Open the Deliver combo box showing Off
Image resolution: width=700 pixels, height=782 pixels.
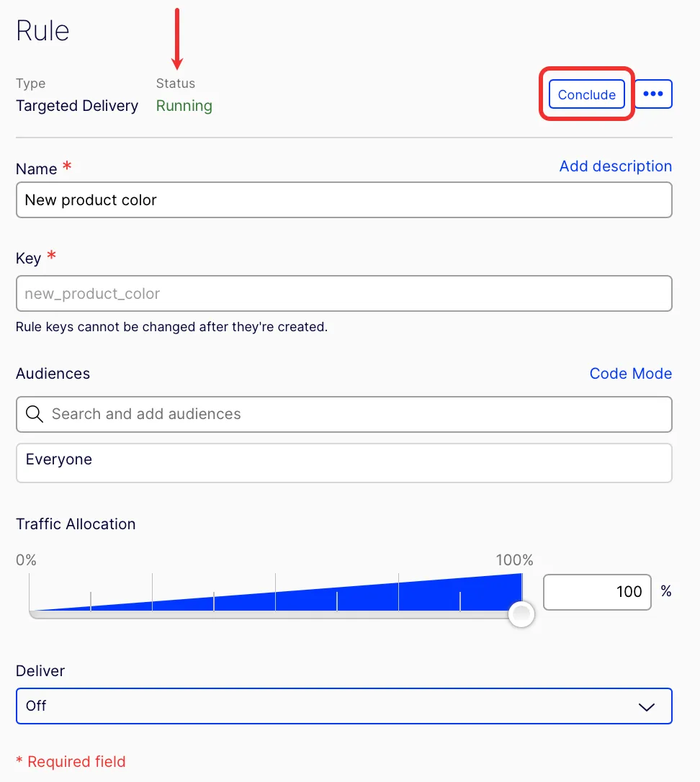[344, 706]
